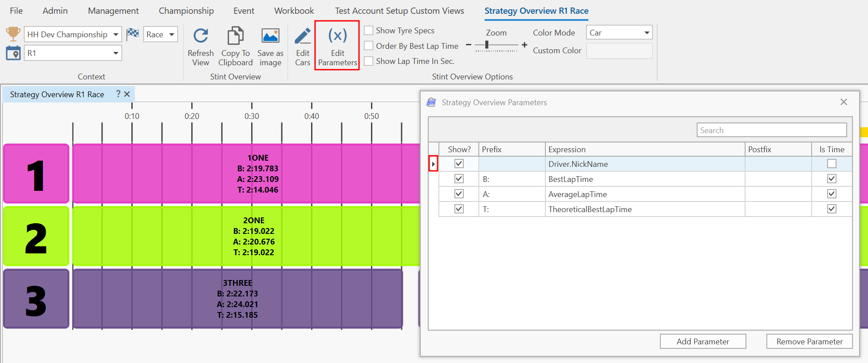Toggle Order By Best Lap Time

369,46
